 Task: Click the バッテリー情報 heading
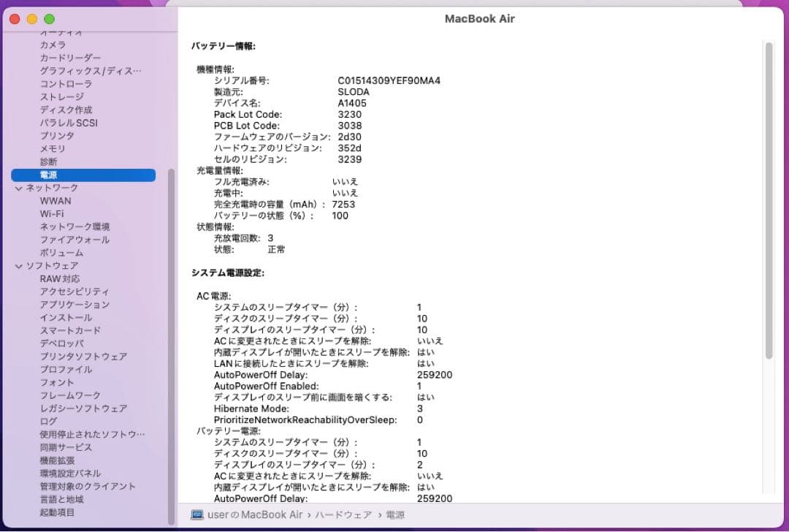pos(224,46)
